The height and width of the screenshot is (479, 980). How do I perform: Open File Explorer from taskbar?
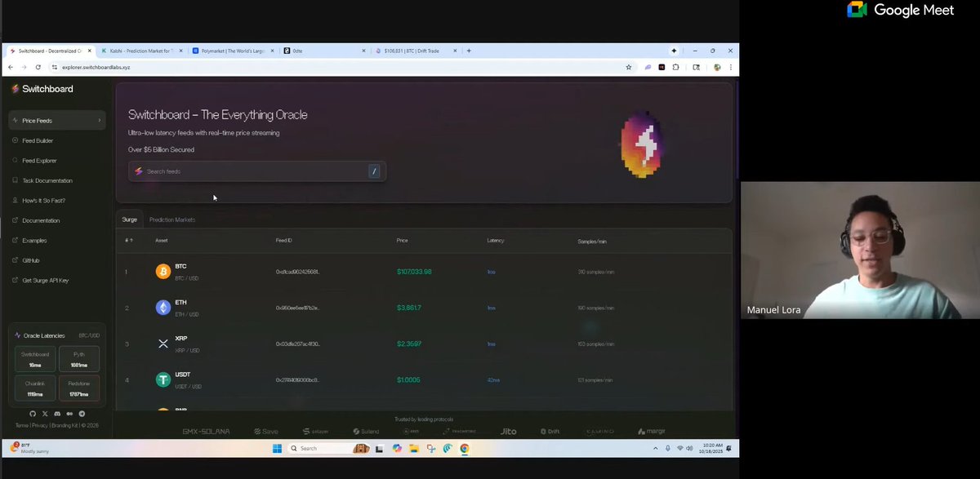(414, 448)
